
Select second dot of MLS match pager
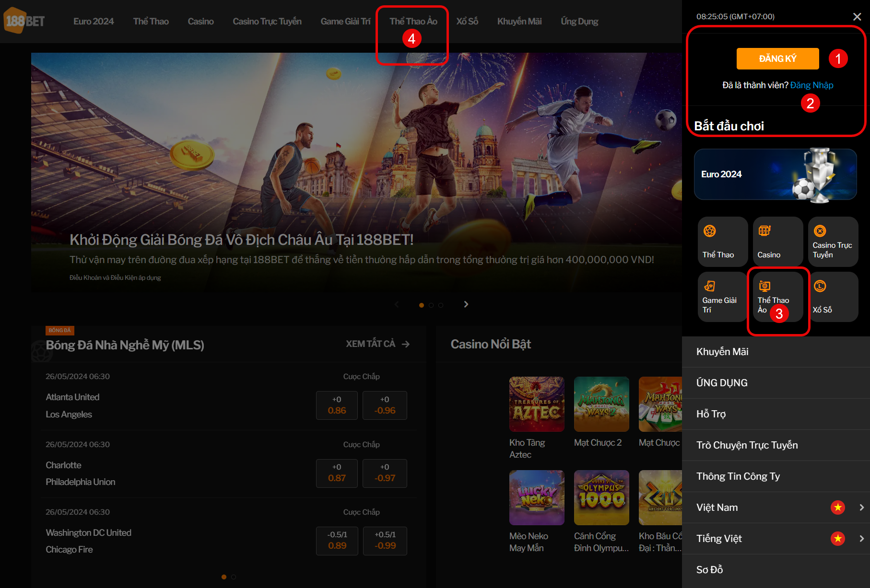[234, 577]
